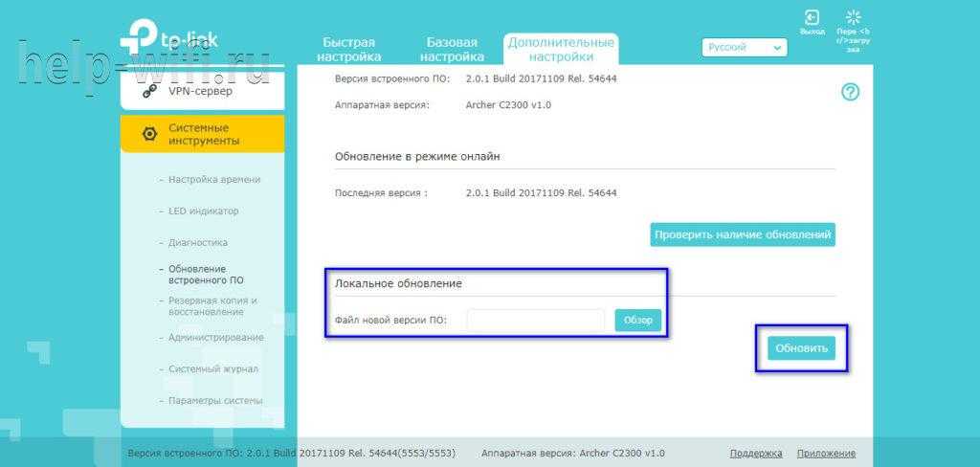Select Диагностика in the sidebar
The image size is (980, 467).
(198, 243)
